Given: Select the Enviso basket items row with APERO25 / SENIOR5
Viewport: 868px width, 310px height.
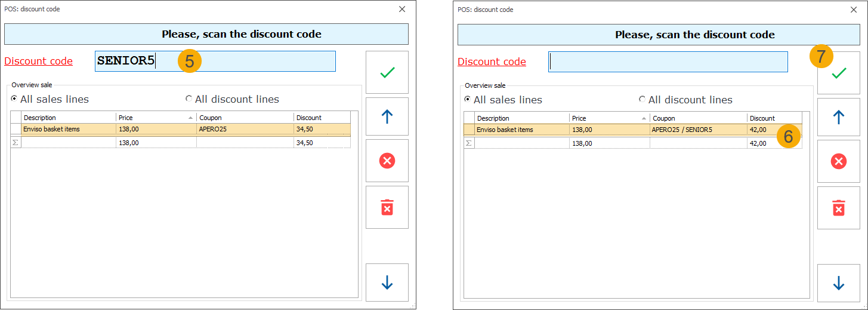Looking at the screenshot, I should [x=608, y=130].
